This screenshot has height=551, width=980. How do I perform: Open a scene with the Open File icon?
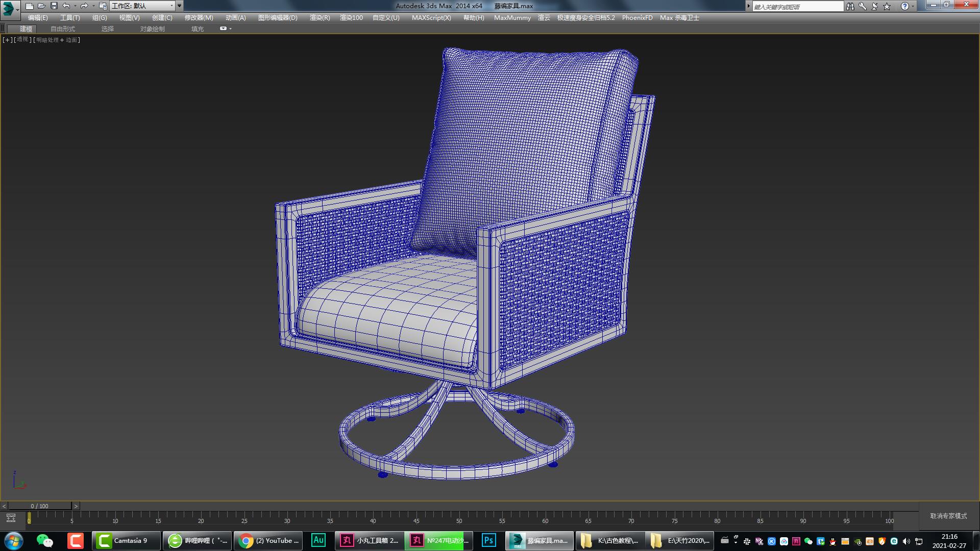43,6
